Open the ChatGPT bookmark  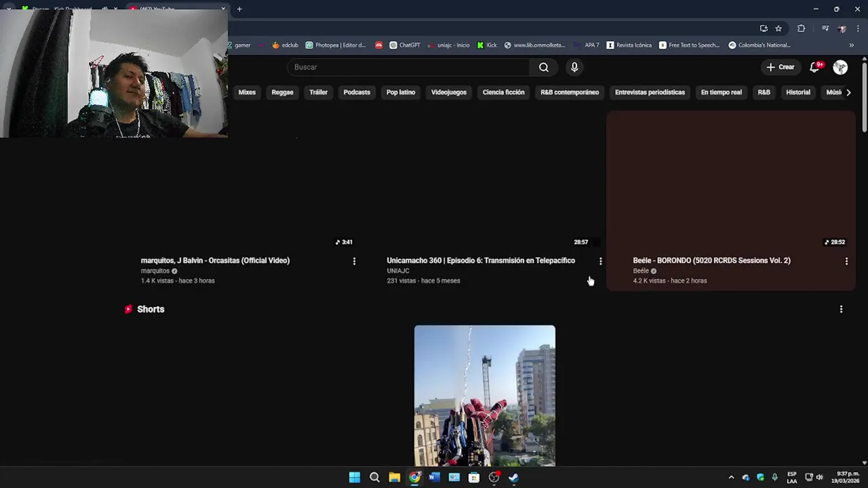click(x=405, y=45)
